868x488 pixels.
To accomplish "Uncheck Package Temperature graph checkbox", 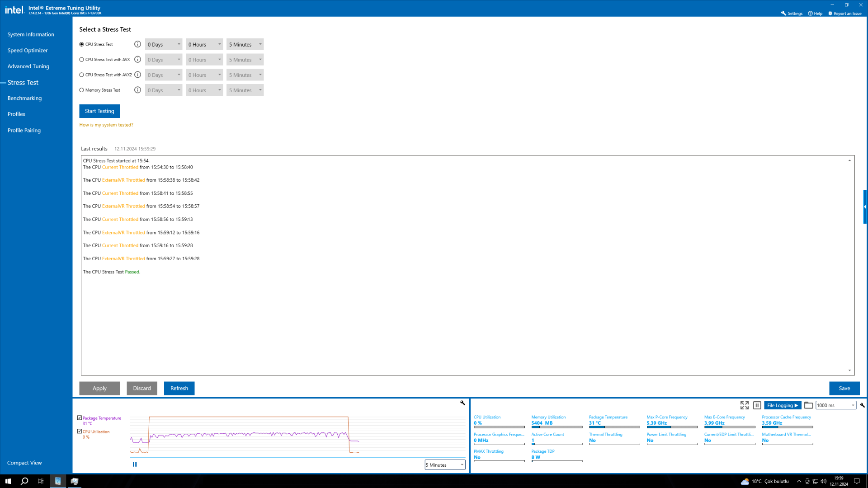I will tap(80, 418).
